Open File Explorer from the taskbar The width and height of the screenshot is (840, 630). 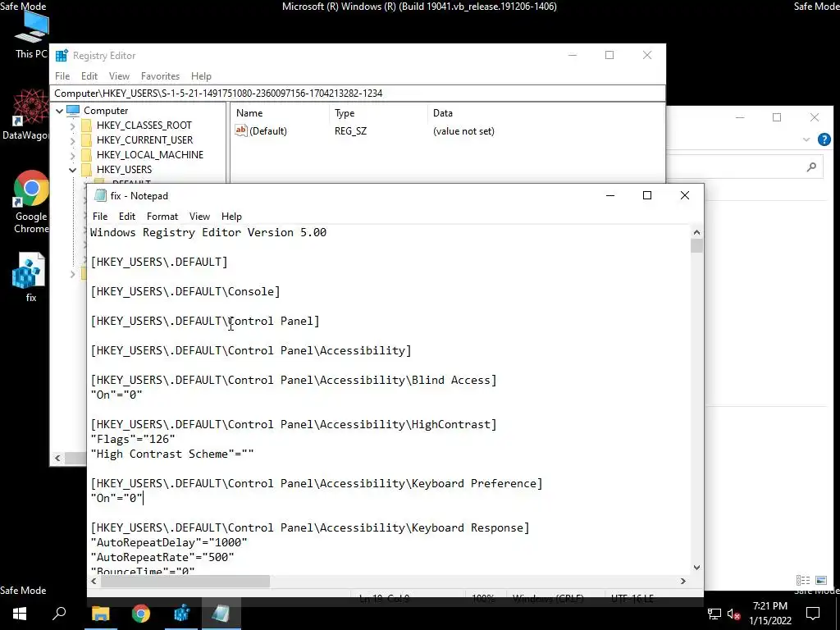[x=100, y=614]
